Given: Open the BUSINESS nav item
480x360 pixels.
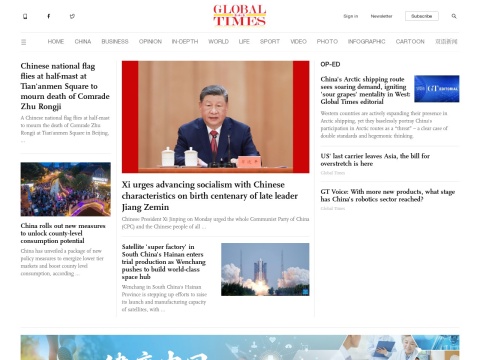Looking at the screenshot, I should click(x=115, y=42).
